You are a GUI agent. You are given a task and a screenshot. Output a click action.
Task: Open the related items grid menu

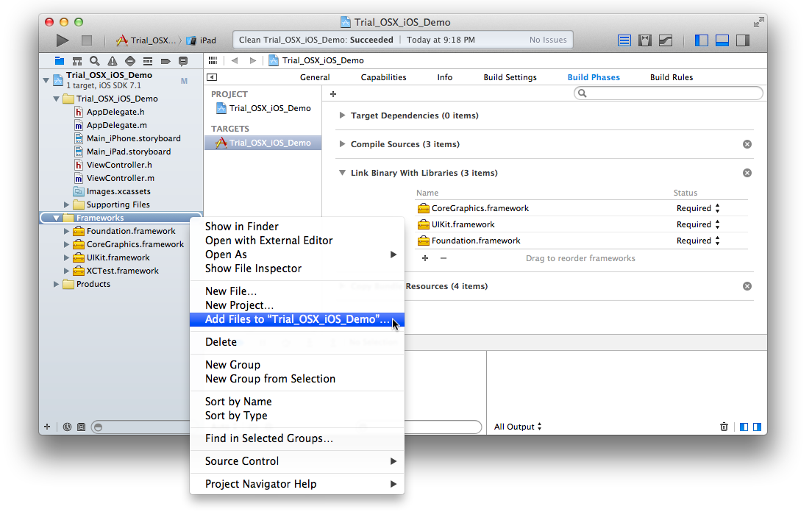pos(213,60)
